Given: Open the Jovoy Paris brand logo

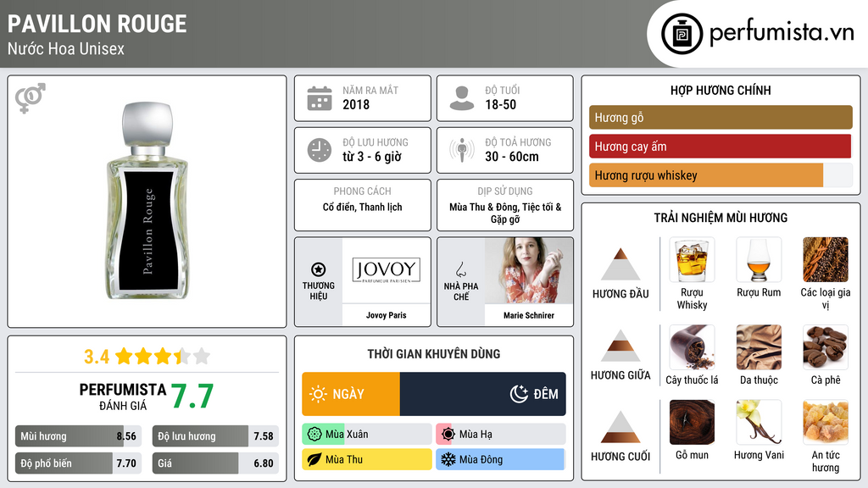Looking at the screenshot, I should pos(386,270).
